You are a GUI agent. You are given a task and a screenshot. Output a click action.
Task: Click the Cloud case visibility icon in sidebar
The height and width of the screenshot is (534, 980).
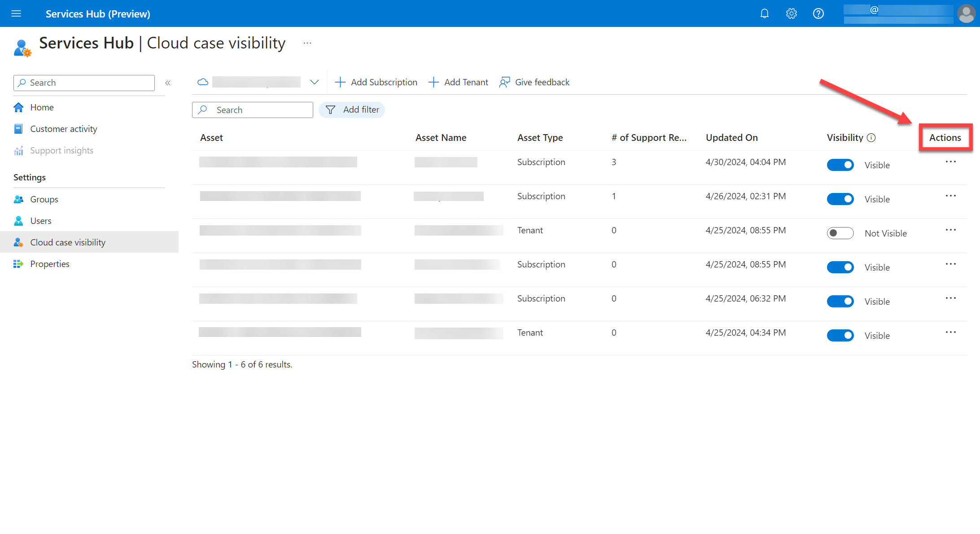tap(18, 242)
